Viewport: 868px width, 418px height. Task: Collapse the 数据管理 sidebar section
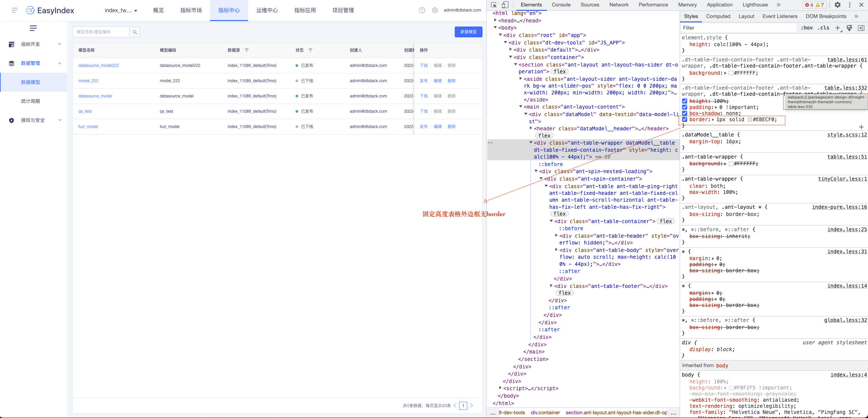coord(60,63)
